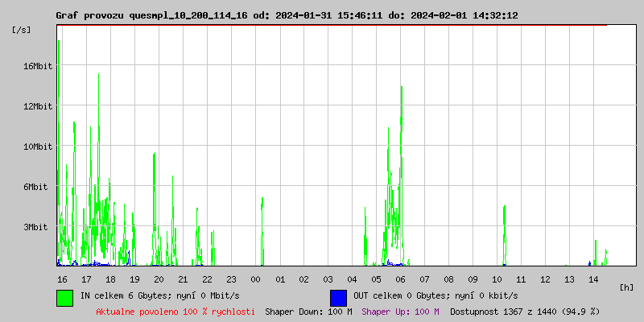Click the blue OUT legend color square
This screenshot has width=644, height=322.
click(338, 297)
